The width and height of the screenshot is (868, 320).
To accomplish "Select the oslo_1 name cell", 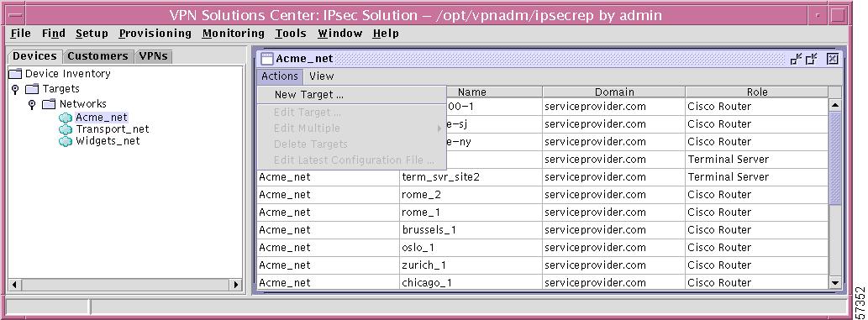I will pos(471,248).
